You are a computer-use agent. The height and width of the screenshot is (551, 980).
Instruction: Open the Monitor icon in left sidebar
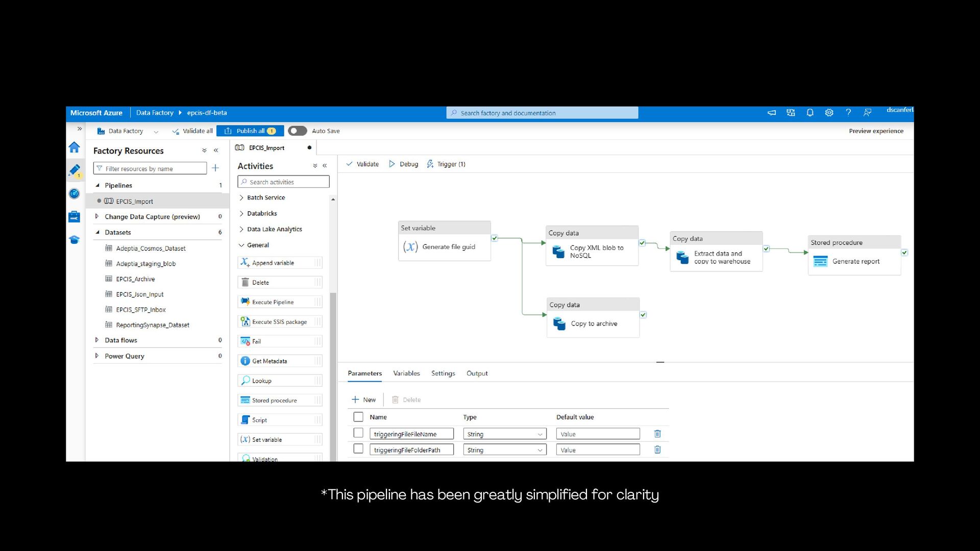pyautogui.click(x=75, y=193)
